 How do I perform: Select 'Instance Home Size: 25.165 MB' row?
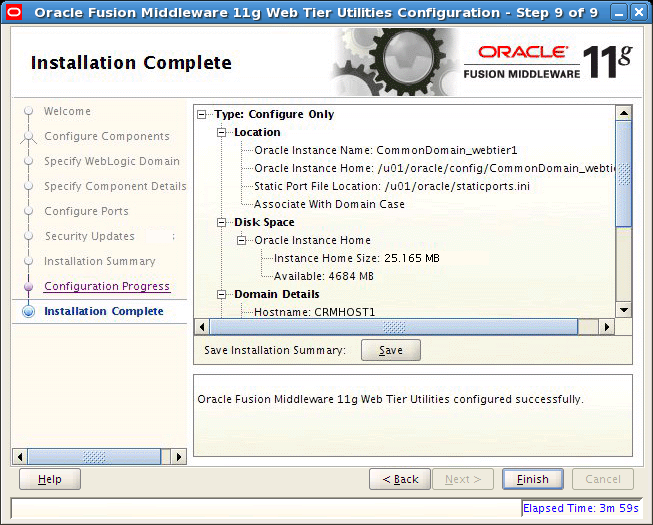(x=357, y=258)
